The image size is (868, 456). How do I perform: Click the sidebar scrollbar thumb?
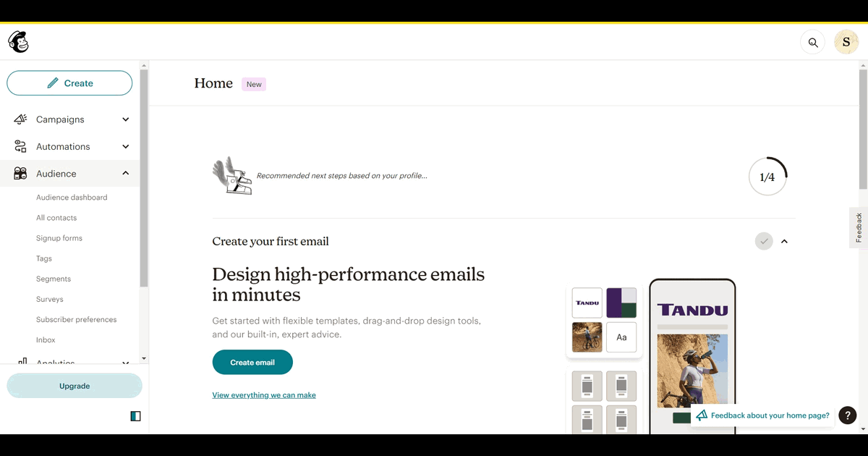pyautogui.click(x=144, y=179)
